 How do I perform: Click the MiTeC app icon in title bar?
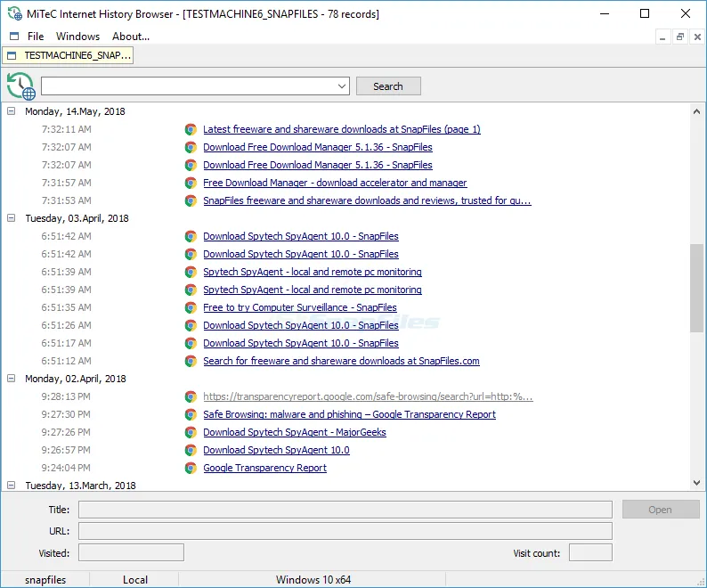pyautogui.click(x=15, y=13)
